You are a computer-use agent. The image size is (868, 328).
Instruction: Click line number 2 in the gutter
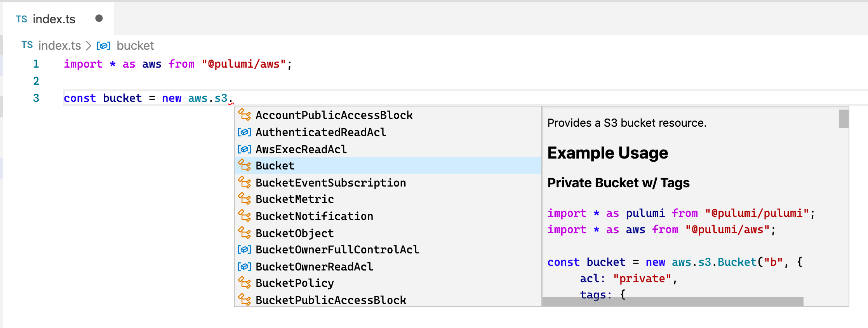[36, 81]
